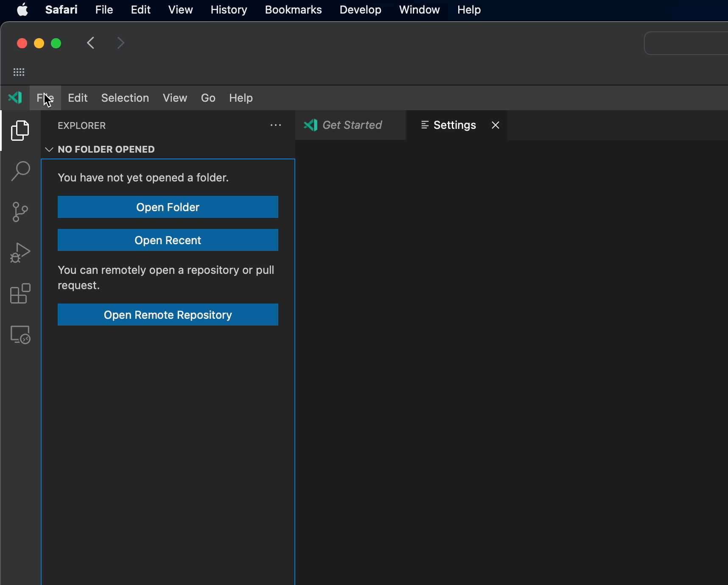Open the Explorer views actions menu
The height and width of the screenshot is (585, 728).
coord(276,125)
